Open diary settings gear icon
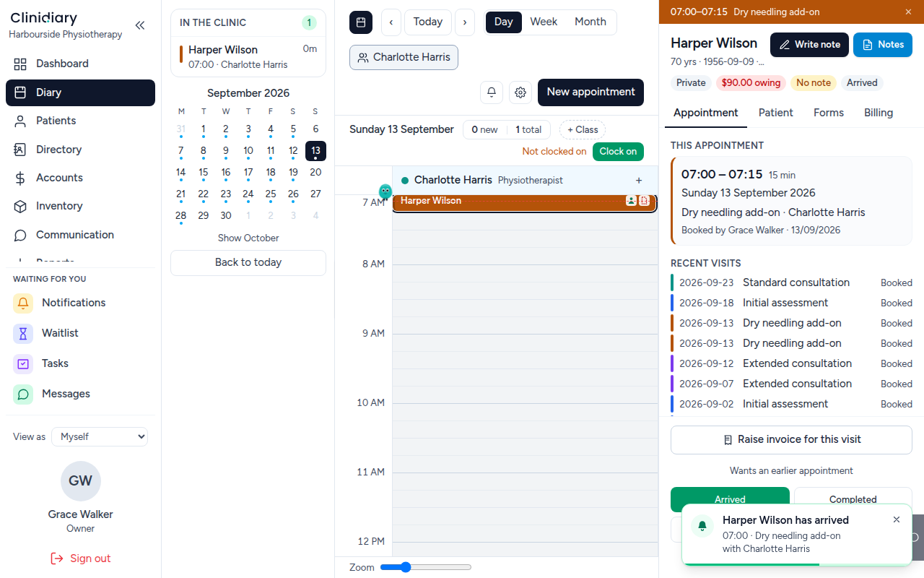 click(520, 92)
